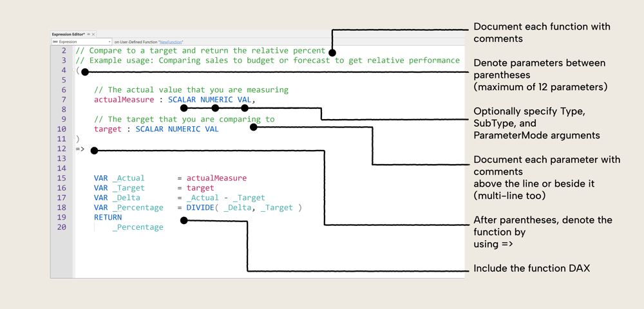This screenshot has width=644, height=309.
Task: Click line number 15 in the gutter
Action: [61, 178]
